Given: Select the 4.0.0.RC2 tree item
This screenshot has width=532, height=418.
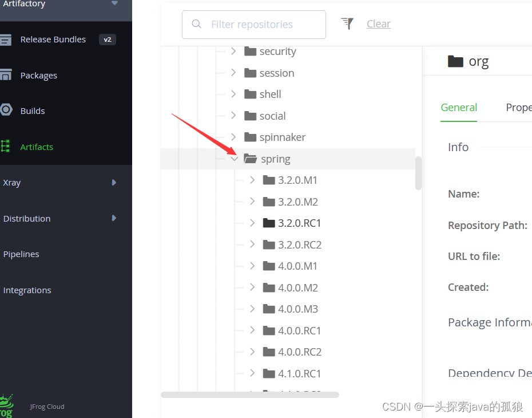Looking at the screenshot, I should (300, 352).
